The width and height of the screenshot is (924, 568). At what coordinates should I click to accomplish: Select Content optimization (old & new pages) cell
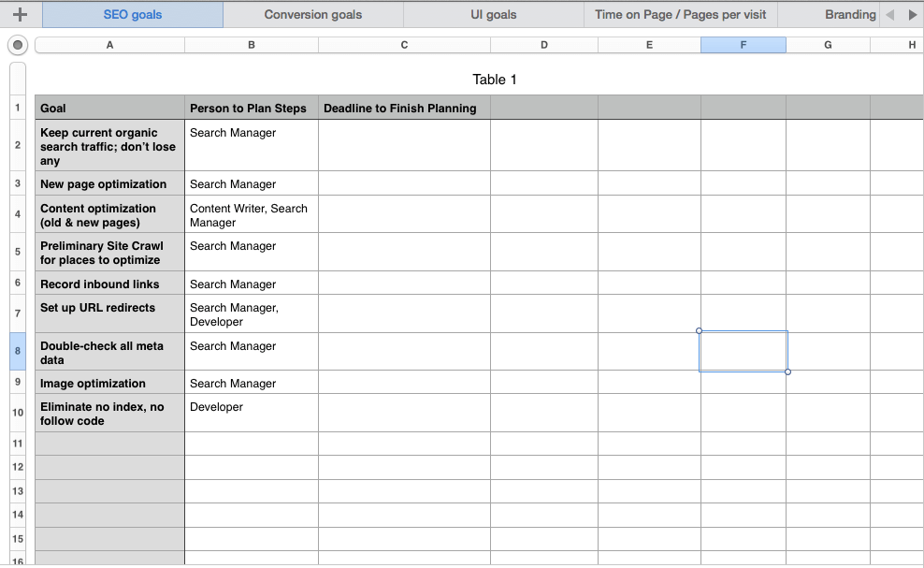click(x=109, y=214)
